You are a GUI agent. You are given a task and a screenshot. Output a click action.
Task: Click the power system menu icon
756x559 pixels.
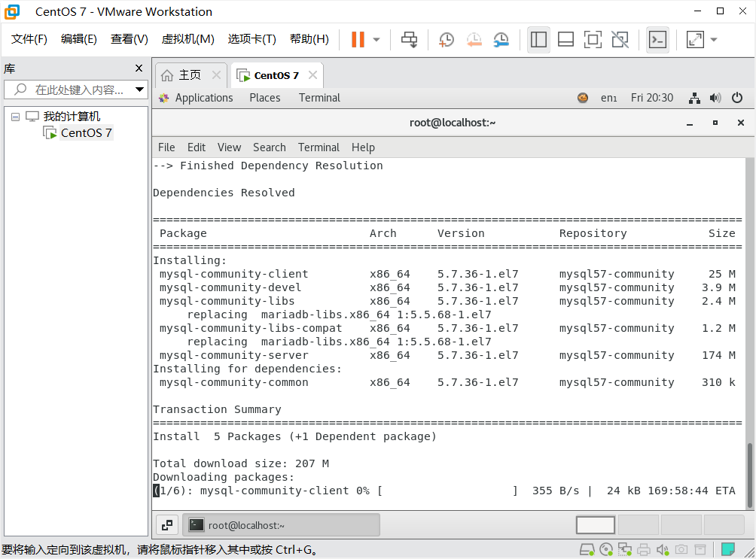(x=736, y=98)
